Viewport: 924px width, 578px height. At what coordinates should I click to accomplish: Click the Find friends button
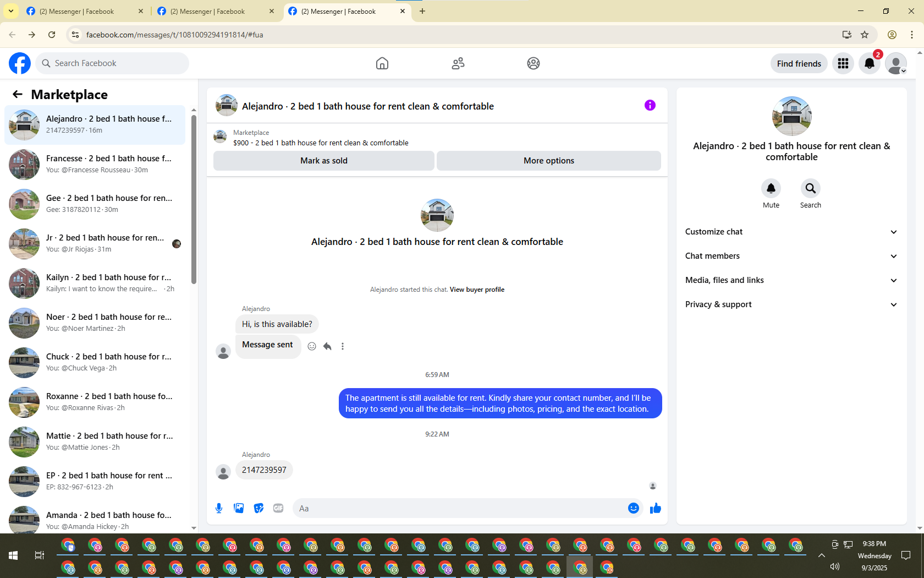coord(799,63)
